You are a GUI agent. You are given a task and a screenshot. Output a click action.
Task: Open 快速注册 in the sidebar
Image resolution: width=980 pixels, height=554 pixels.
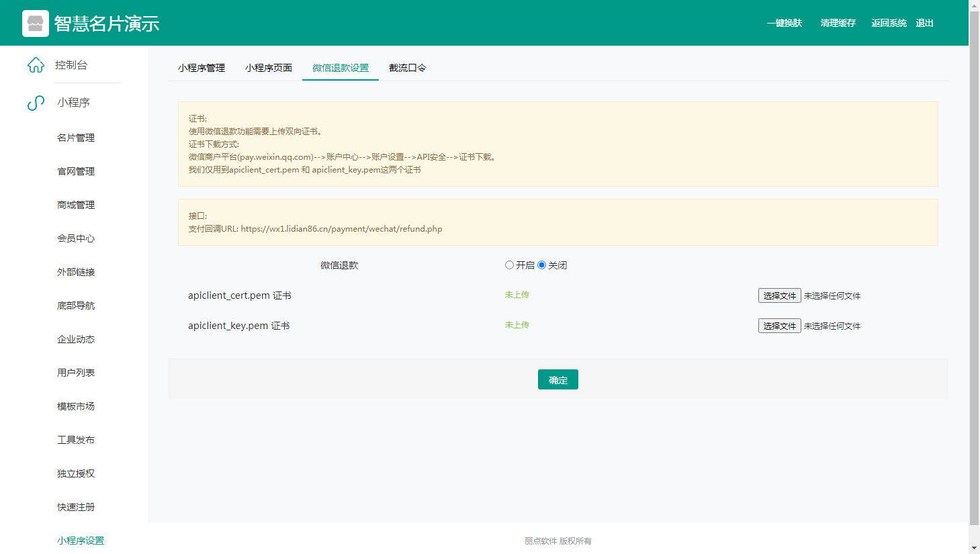click(76, 507)
